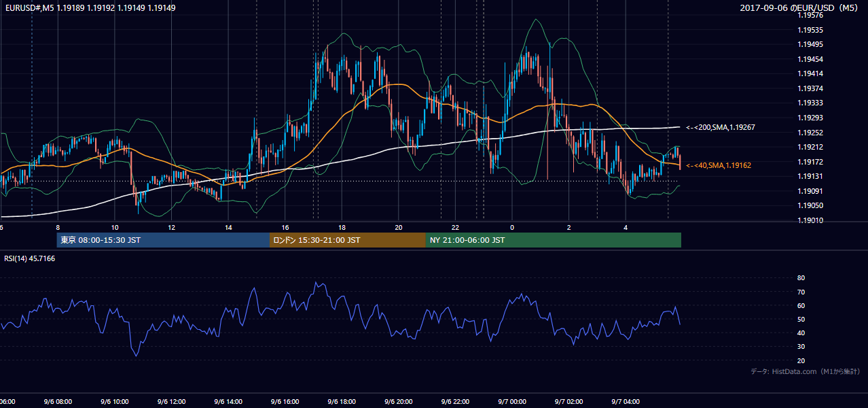Click the bottom time label 9/6 08:00
868x408 pixels.
click(58, 402)
